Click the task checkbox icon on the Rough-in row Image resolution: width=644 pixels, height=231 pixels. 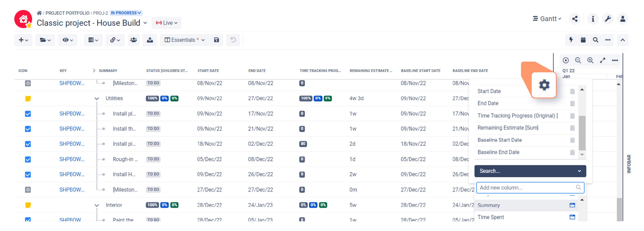[x=28, y=159]
